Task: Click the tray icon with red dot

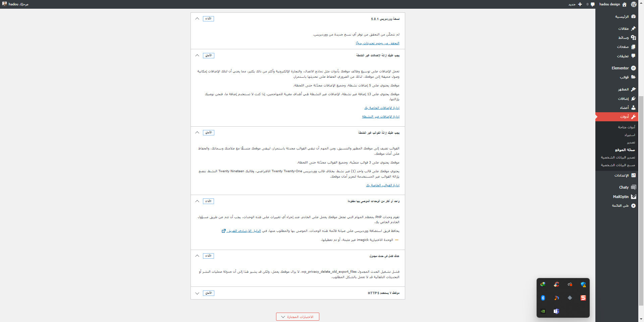Action: tap(570, 284)
